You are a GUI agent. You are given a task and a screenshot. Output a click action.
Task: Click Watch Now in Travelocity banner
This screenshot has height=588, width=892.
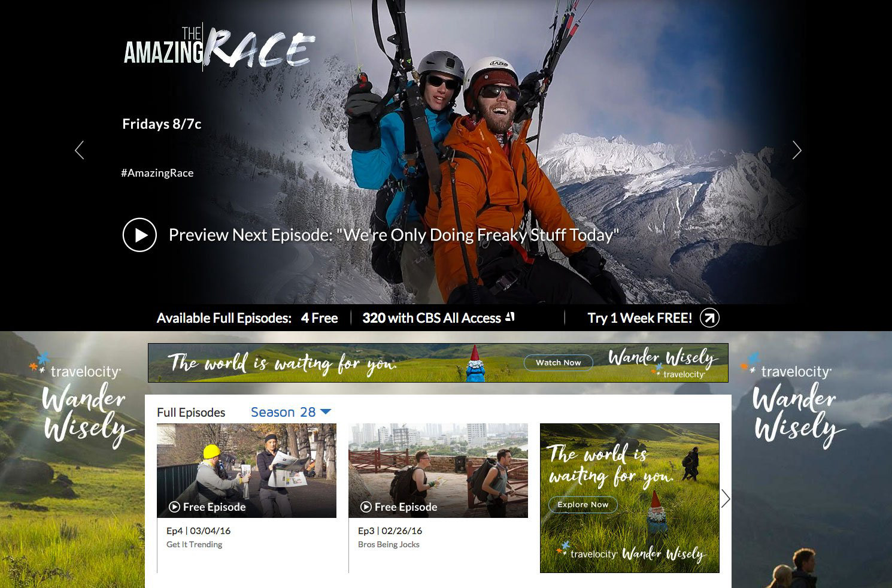click(558, 362)
